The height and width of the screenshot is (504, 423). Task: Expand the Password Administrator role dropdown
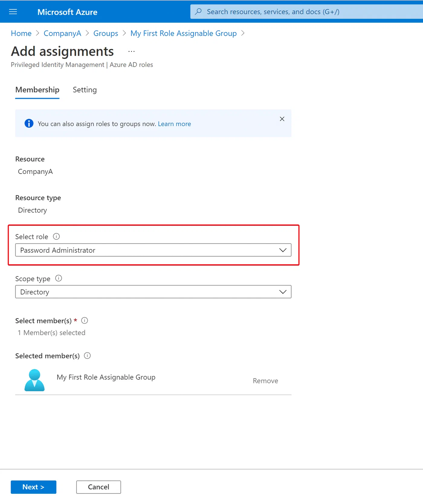pyautogui.click(x=153, y=250)
